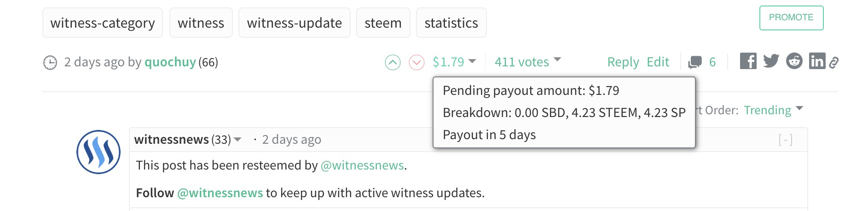Viewport: 868px width, 211px height.
Task: Upvote the post with the up arrow
Action: tap(393, 62)
